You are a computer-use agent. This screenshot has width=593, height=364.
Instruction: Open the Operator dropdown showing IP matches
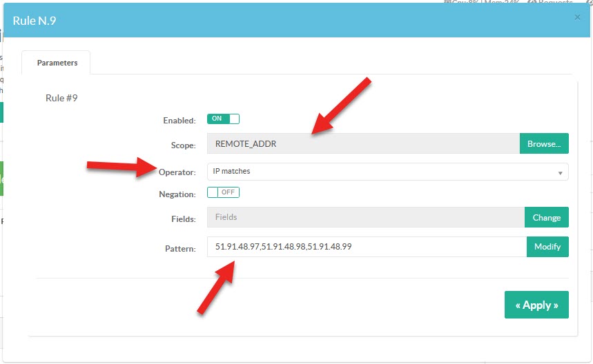[387, 172]
